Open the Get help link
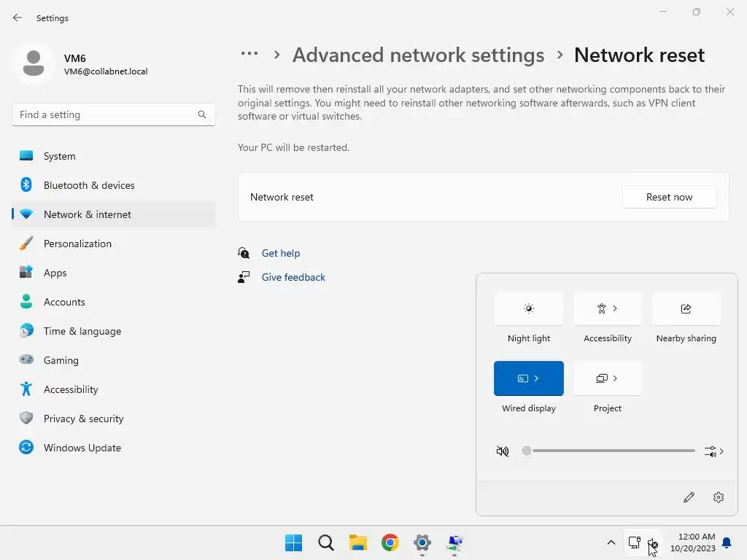747x560 pixels. (281, 253)
